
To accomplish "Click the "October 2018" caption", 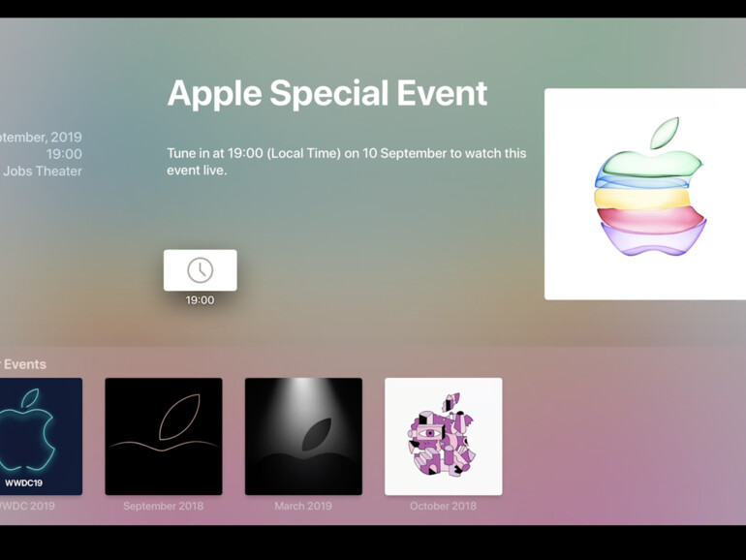I will 443,506.
